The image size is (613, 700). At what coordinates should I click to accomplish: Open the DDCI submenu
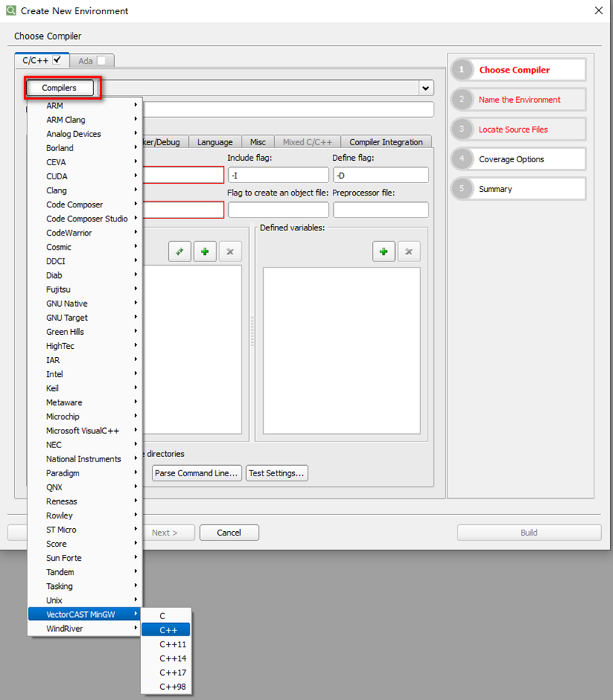(x=85, y=261)
